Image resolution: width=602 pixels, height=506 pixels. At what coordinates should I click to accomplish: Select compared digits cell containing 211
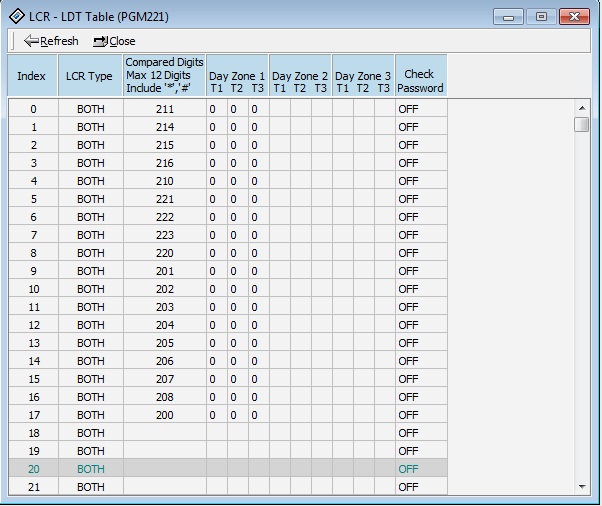coord(164,109)
